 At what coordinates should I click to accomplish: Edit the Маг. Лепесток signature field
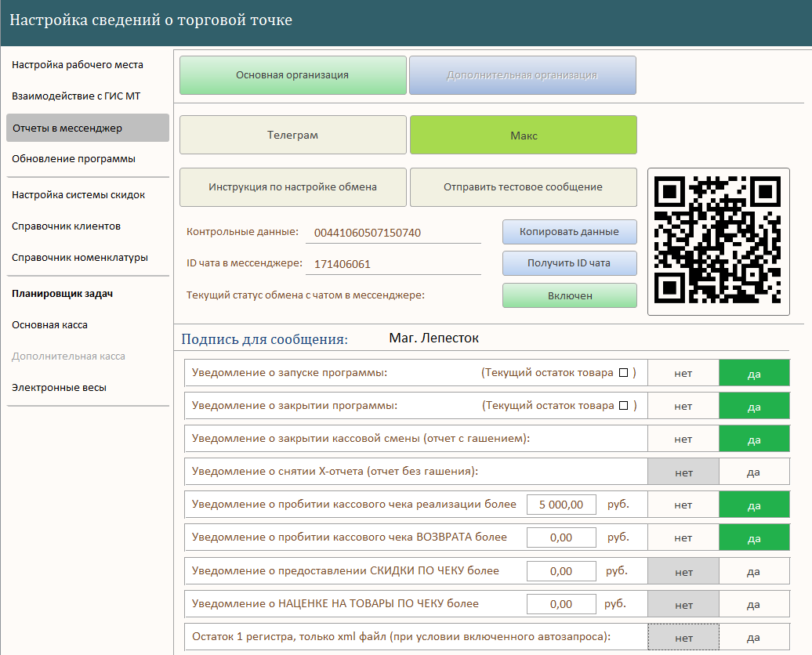(434, 338)
